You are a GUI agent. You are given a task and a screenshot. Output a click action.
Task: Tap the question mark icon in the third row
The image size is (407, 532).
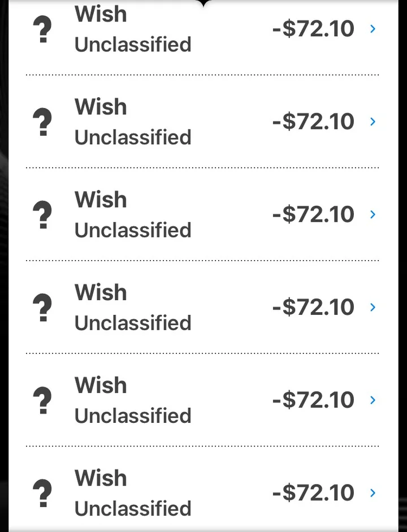(42, 215)
